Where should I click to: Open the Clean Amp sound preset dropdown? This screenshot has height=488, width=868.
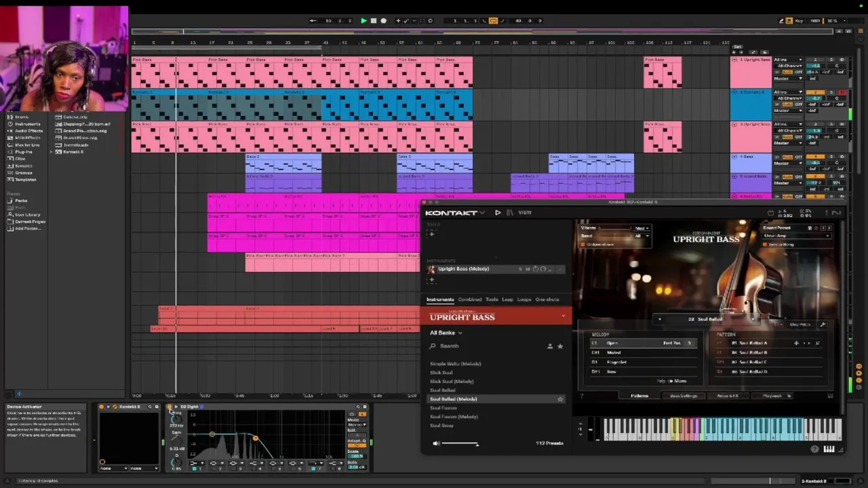[x=796, y=236]
